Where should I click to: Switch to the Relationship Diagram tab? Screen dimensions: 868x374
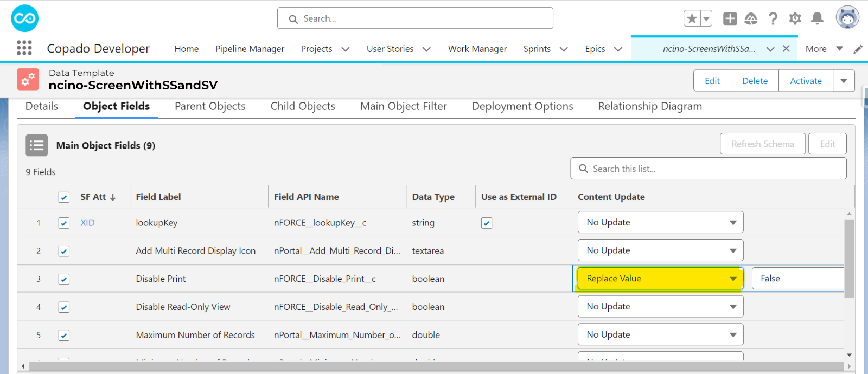650,106
